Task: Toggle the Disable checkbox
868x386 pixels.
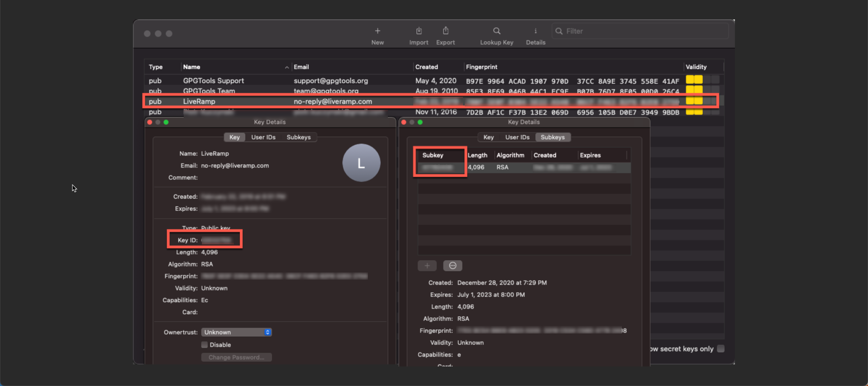Action: pyautogui.click(x=205, y=345)
